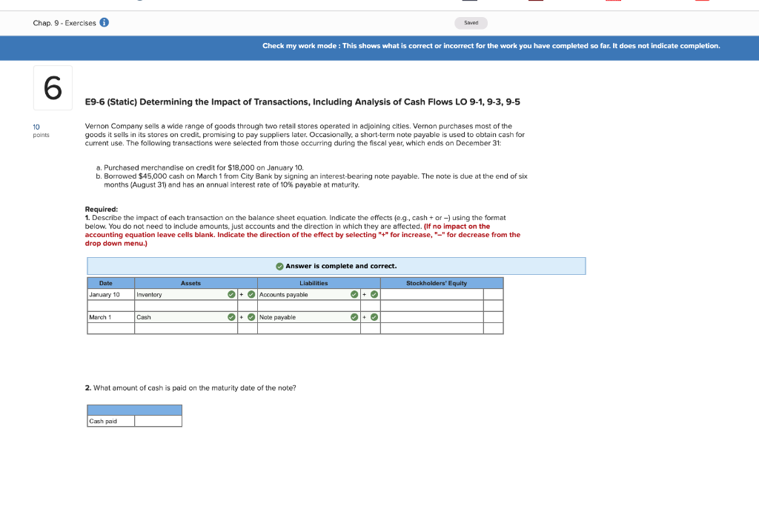Click the info icon next to Chap. 9 - Exercises
This screenshot has height=532, width=759.
103,22
